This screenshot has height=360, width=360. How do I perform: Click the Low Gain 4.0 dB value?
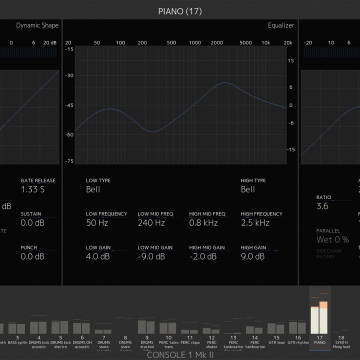click(99, 257)
